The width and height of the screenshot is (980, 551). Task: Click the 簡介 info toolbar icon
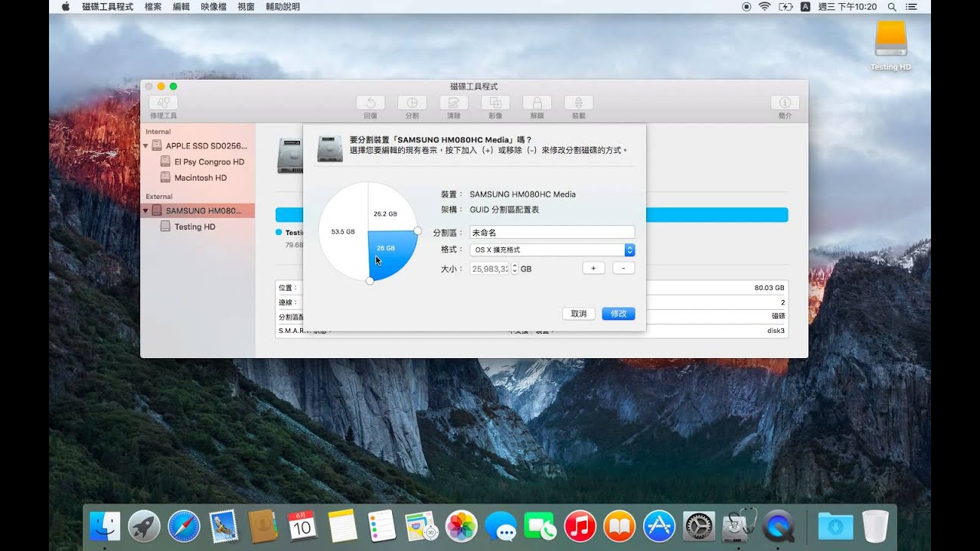[x=785, y=103]
